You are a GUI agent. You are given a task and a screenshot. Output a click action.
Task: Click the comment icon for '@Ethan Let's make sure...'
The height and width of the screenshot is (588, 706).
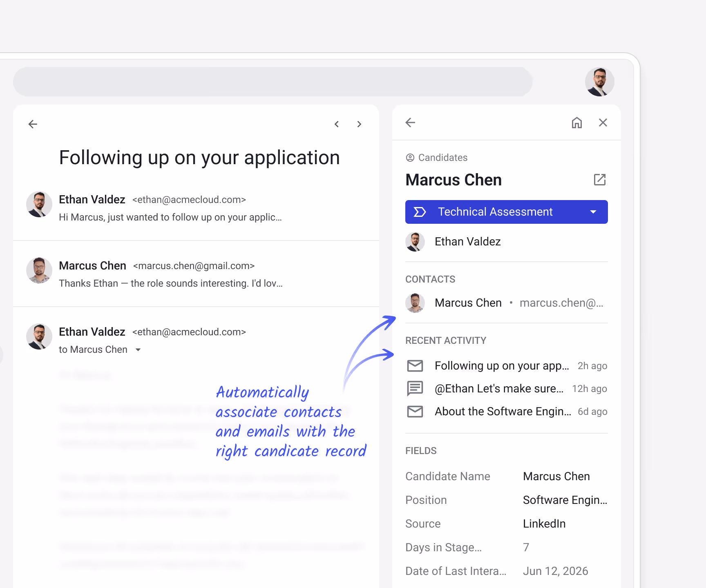point(415,388)
